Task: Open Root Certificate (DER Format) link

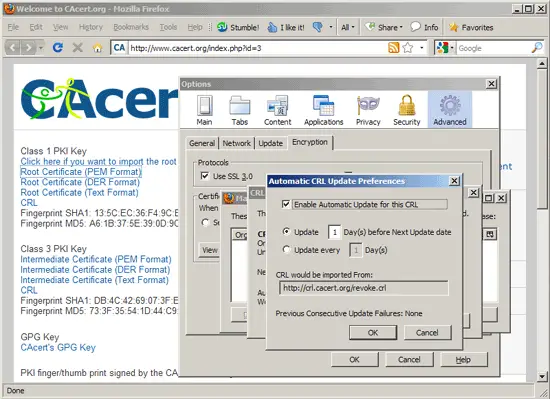Action: (x=80, y=182)
